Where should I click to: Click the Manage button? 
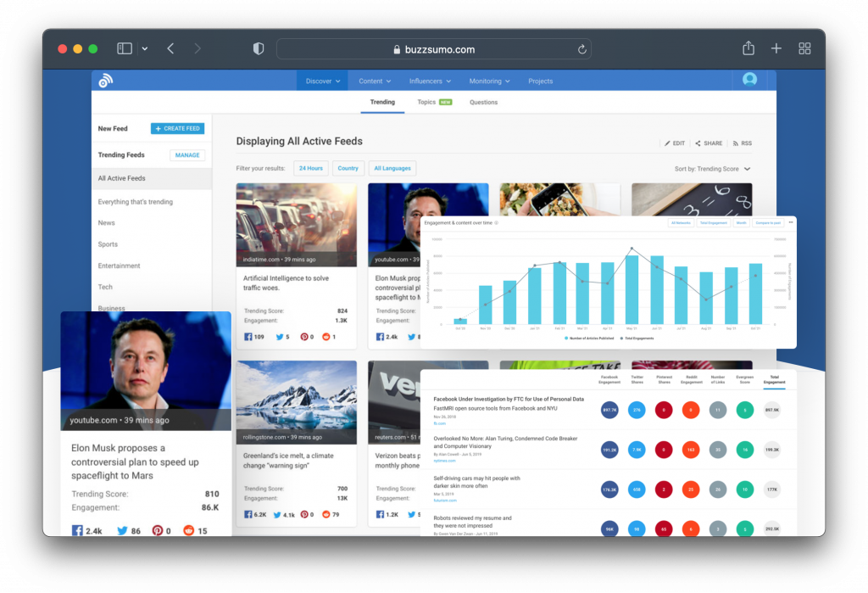pyautogui.click(x=187, y=155)
